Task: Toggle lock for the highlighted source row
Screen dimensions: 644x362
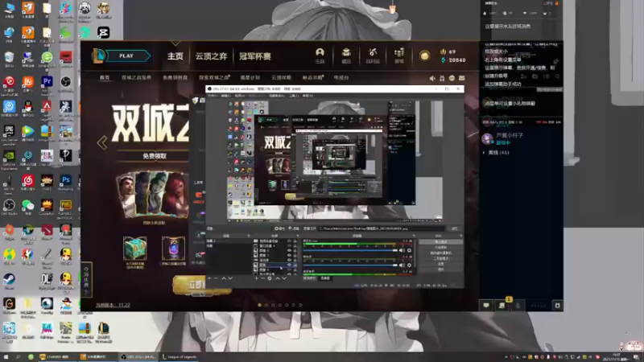Action: tap(295, 265)
